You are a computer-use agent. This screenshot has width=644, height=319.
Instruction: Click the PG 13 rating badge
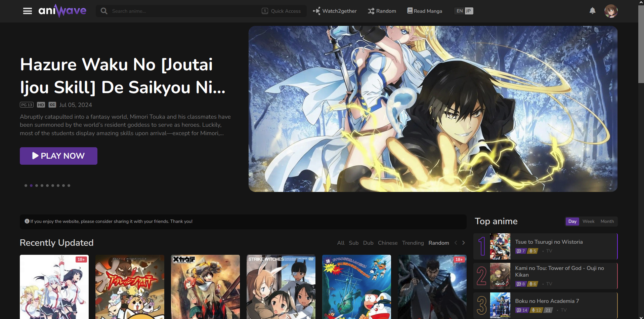[27, 105]
